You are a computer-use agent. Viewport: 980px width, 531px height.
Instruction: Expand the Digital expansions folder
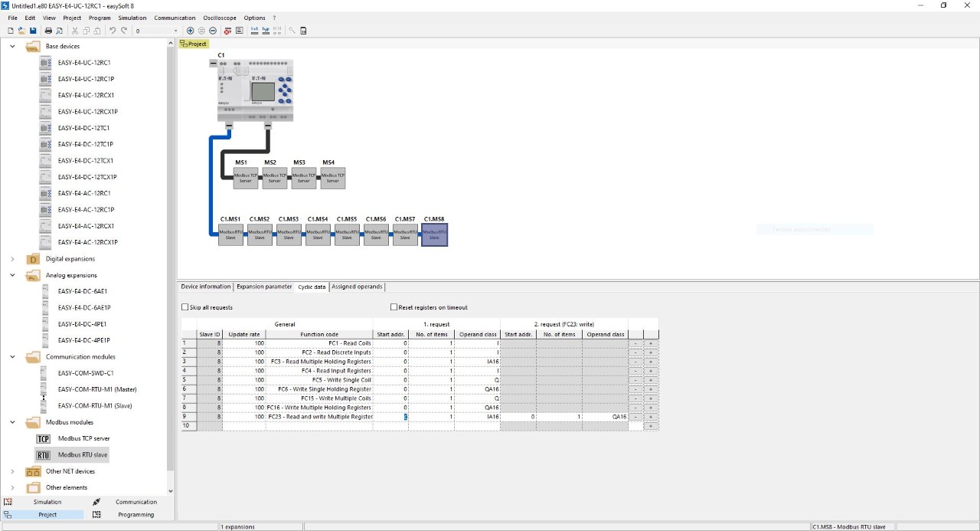[12, 259]
